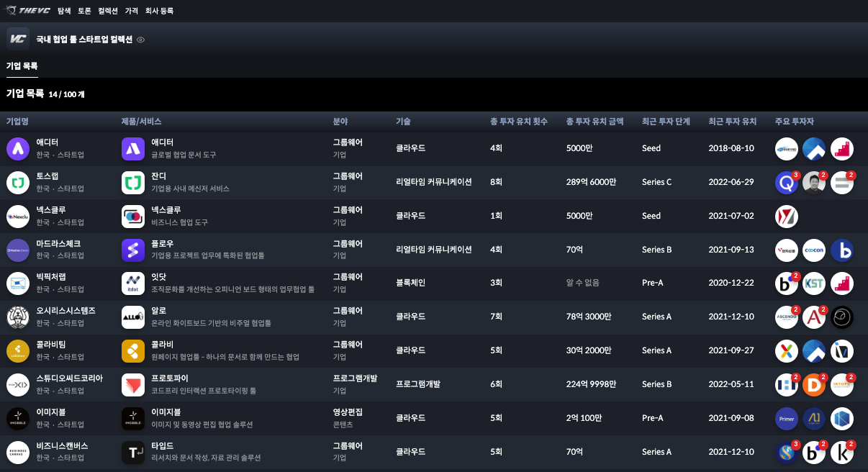Click the Primer investor avatar in 이미지블 row
Screen dimensions: 868x472
[786, 418]
